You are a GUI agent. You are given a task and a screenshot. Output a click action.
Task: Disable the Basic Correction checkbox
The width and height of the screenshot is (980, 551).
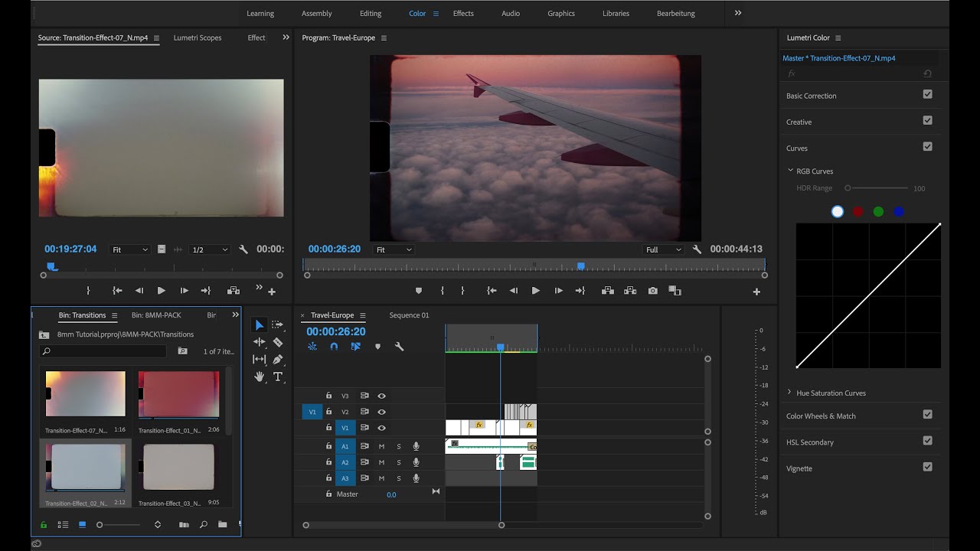pyautogui.click(x=927, y=95)
